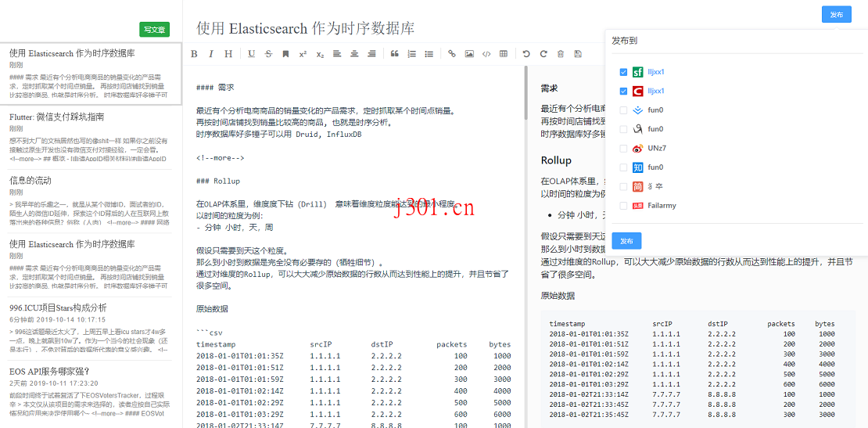Open the article Flutter: 微信支付踩坑指南
868x428 pixels.
[90, 138]
